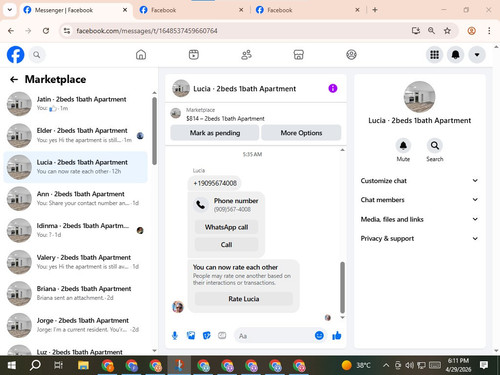
Task: Click WhatsApp call button
Action: (x=226, y=227)
